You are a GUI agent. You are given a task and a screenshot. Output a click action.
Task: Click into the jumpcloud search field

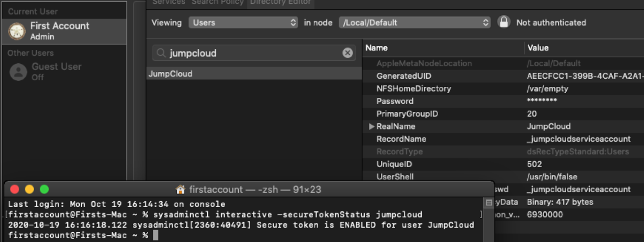(x=254, y=53)
